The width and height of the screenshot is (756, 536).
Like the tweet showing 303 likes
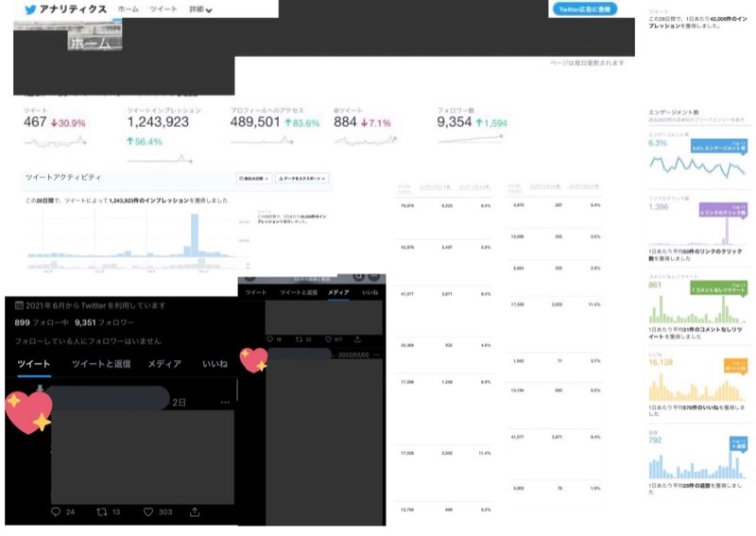tap(148, 511)
